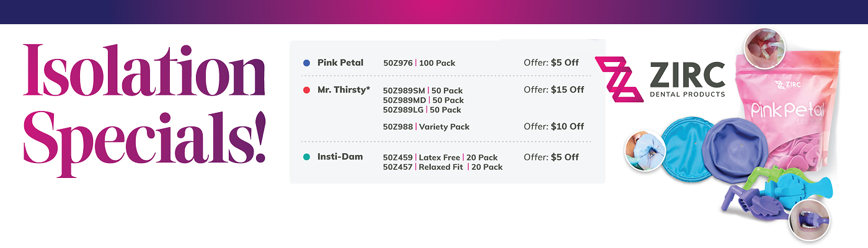Click the Isolation Specials! headline
The image size is (868, 248).
[x=144, y=104]
